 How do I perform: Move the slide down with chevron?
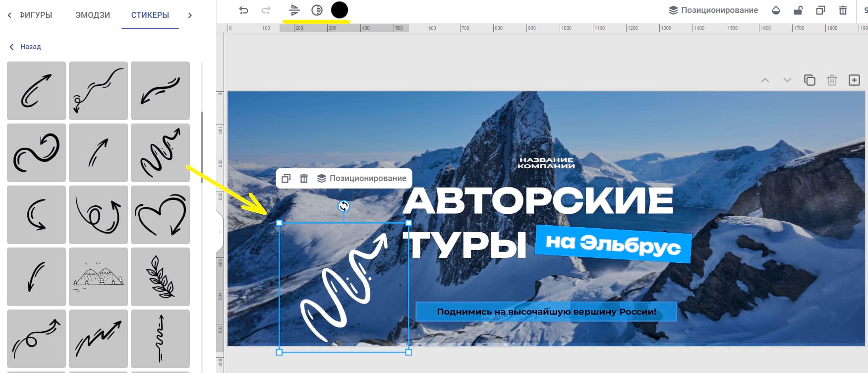(787, 80)
